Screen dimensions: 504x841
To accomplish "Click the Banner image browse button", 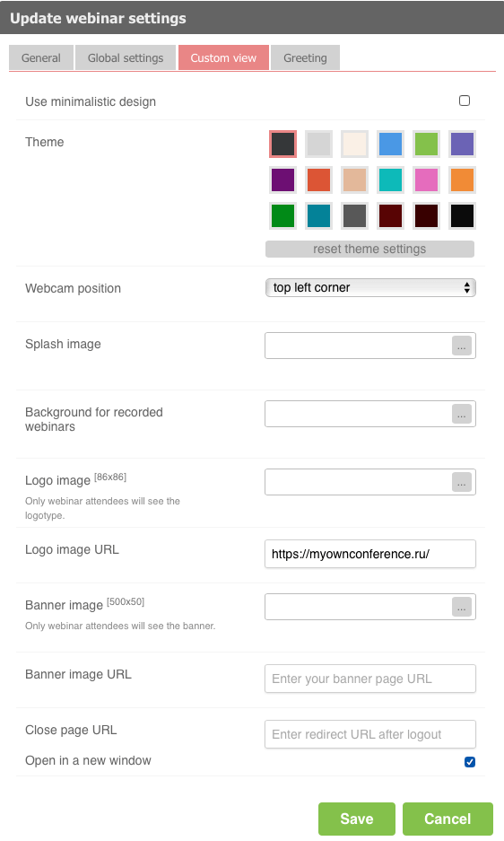I will (x=461, y=607).
